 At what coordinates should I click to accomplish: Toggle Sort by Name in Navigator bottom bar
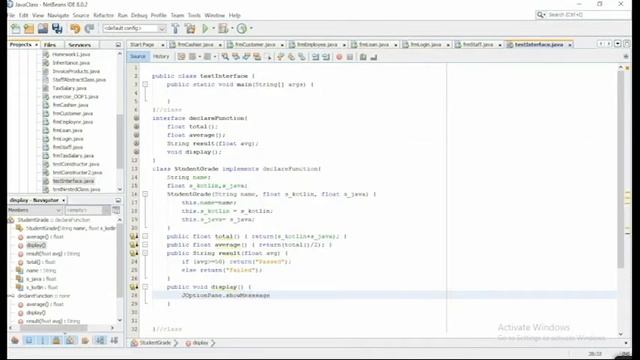click(x=100, y=340)
